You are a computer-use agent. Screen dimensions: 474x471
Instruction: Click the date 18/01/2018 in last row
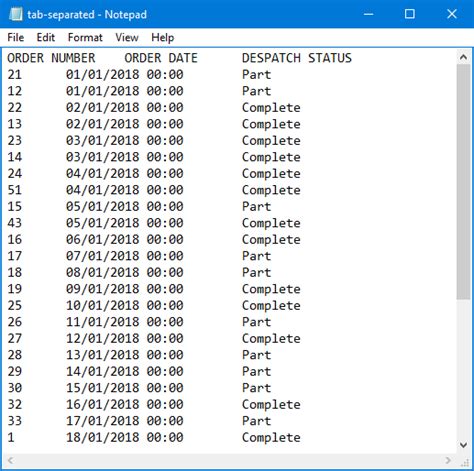[x=102, y=437]
